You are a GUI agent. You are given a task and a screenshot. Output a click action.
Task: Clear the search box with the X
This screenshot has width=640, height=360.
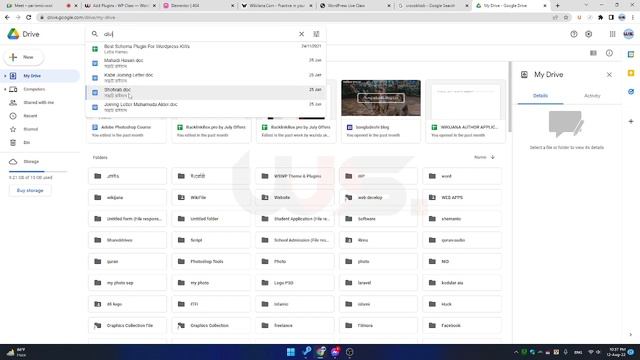pyautogui.click(x=301, y=34)
